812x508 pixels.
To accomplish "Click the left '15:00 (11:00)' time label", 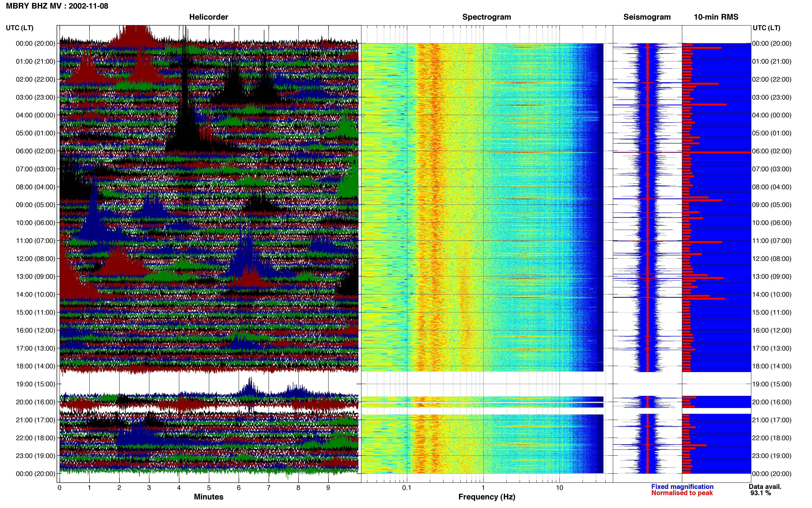I will (x=36, y=312).
